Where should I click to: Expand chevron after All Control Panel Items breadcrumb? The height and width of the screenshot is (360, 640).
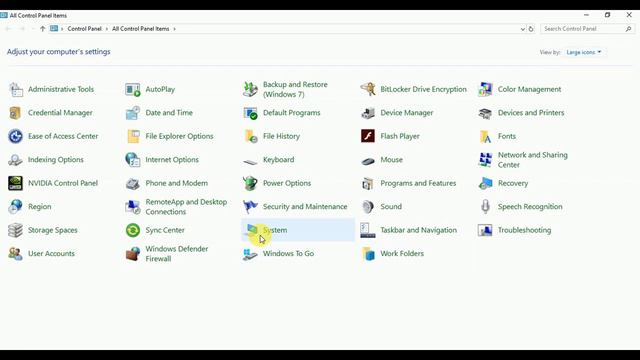click(175, 29)
